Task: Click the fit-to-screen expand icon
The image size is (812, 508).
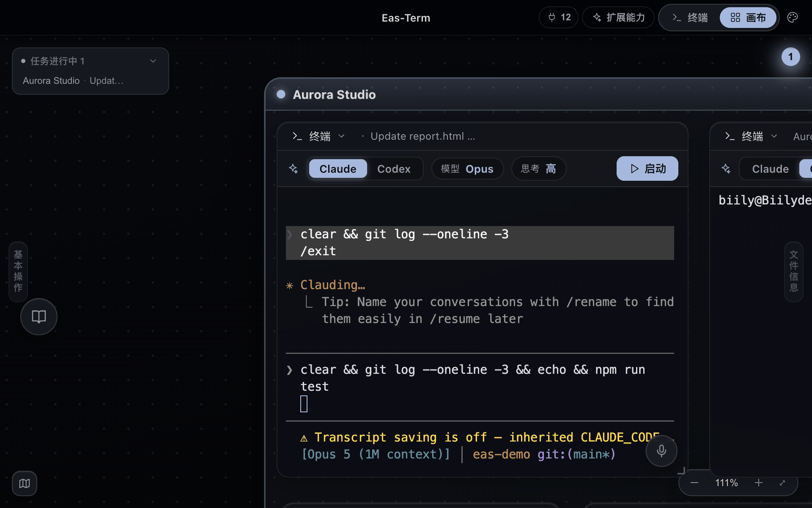Action: (x=782, y=483)
